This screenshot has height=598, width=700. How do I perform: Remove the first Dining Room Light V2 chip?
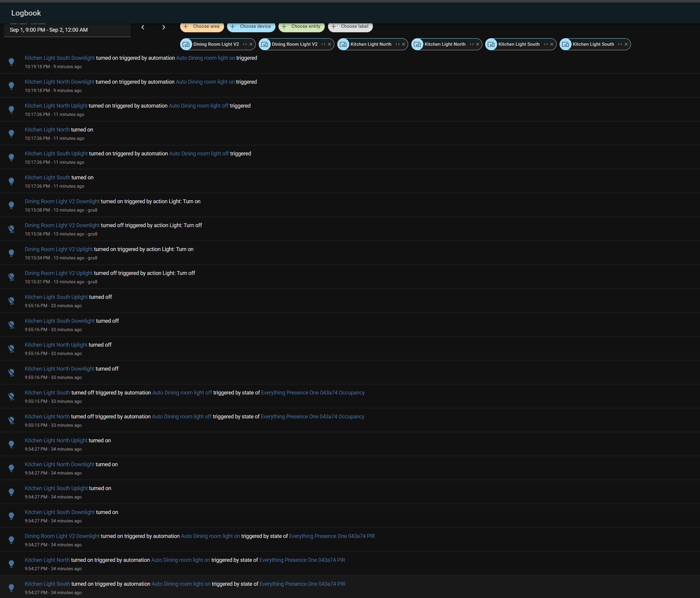click(x=251, y=44)
